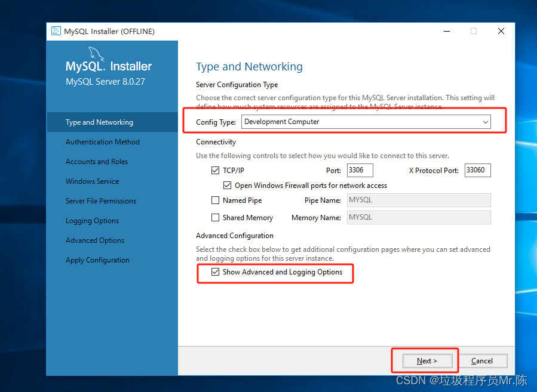This screenshot has height=392, width=537.
Task: Click MySQL Server 8.0.27 version text
Action: click(x=106, y=82)
